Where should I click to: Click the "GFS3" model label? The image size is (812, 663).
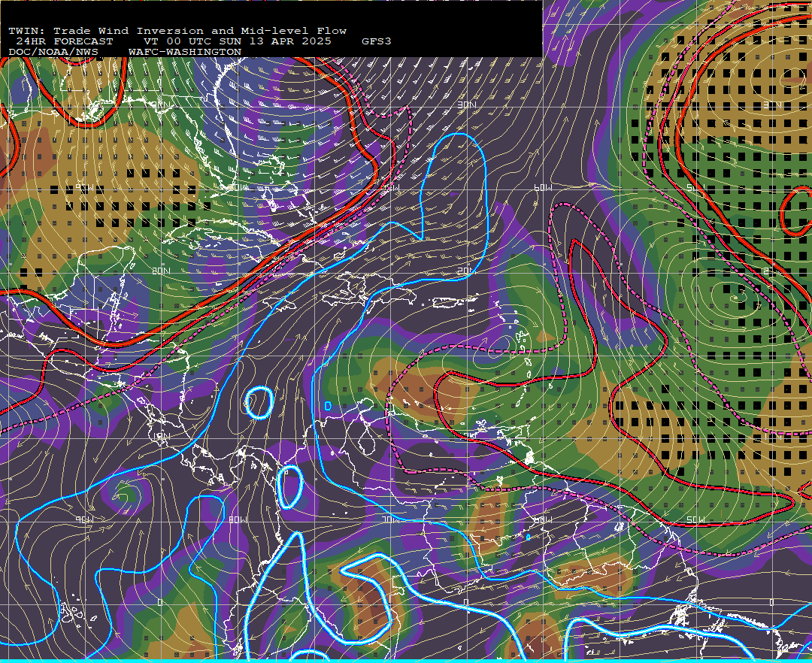tap(377, 41)
